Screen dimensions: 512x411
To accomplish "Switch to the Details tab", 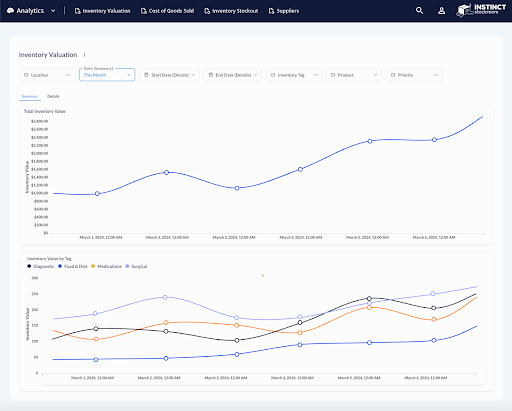I will point(53,96).
